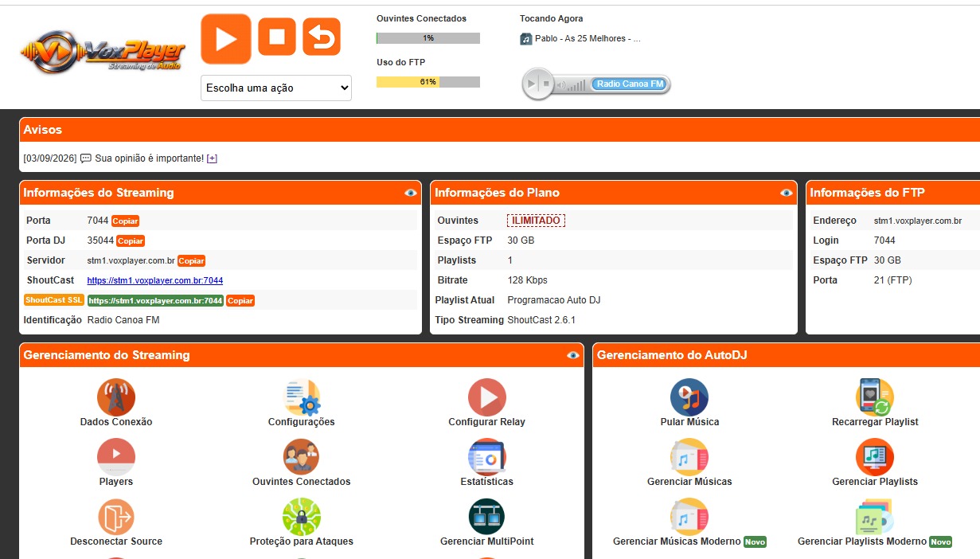Stop the streaming with stop button
980x559 pixels.
pyautogui.click(x=277, y=37)
